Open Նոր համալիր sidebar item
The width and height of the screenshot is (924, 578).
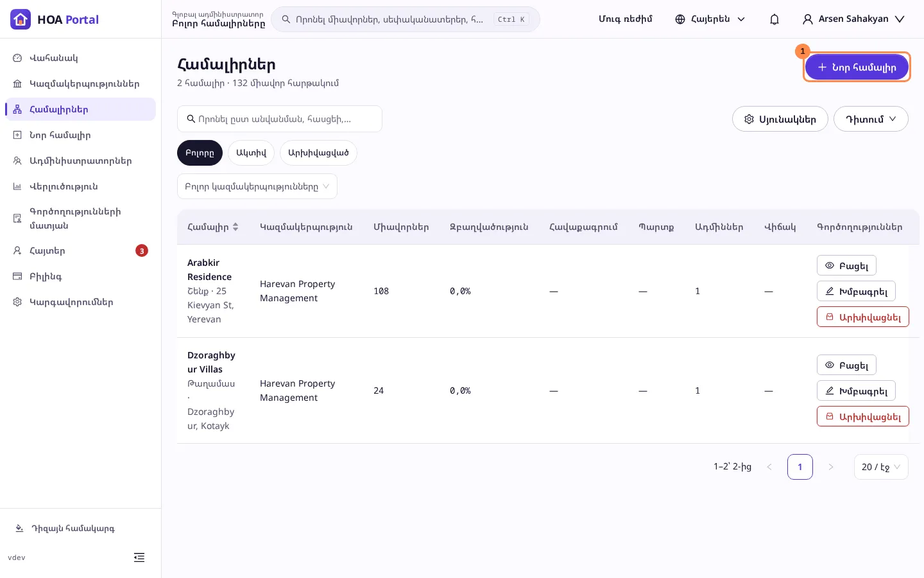coord(80,135)
